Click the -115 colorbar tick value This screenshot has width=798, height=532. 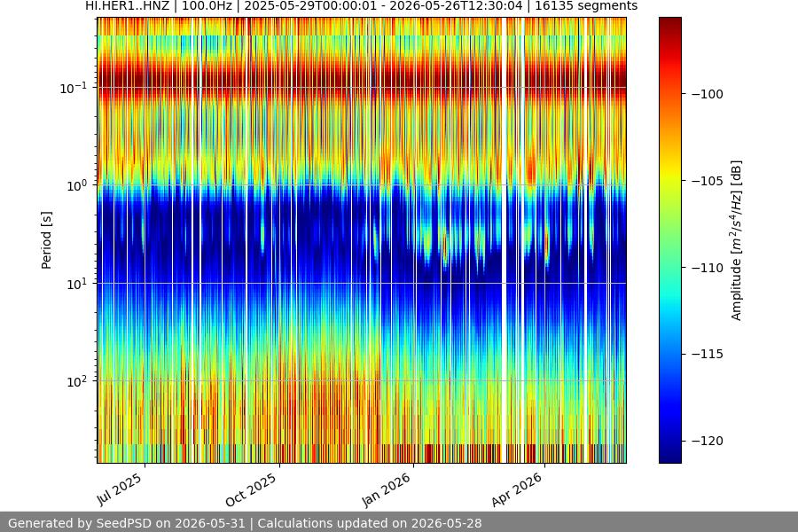(x=708, y=355)
